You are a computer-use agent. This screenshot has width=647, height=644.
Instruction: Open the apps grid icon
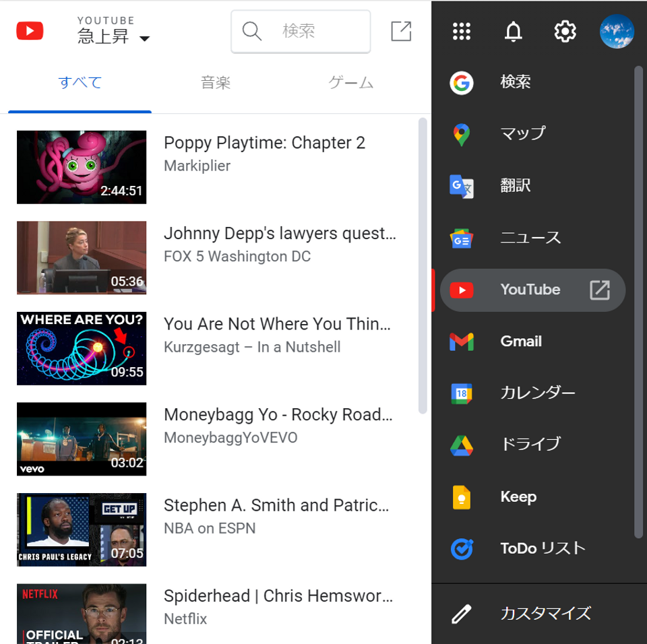pyautogui.click(x=462, y=32)
